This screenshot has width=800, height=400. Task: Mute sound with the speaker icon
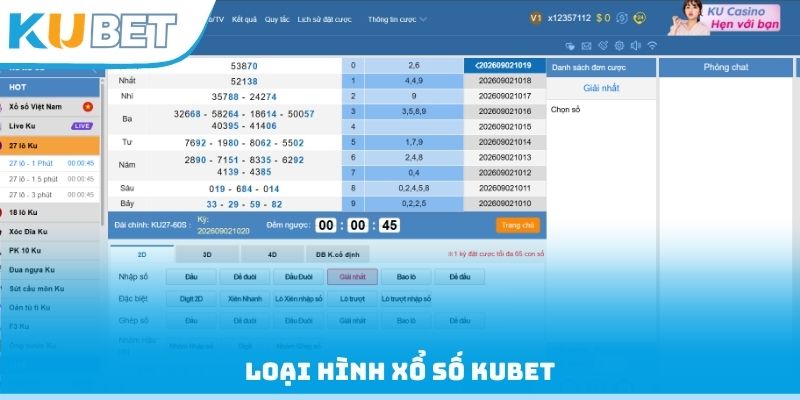(x=635, y=46)
